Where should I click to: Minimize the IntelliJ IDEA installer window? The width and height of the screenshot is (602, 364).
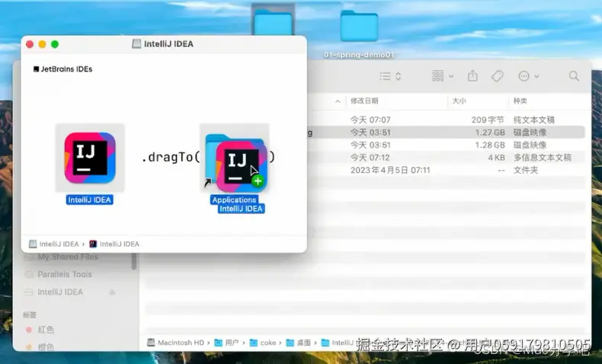(42, 44)
